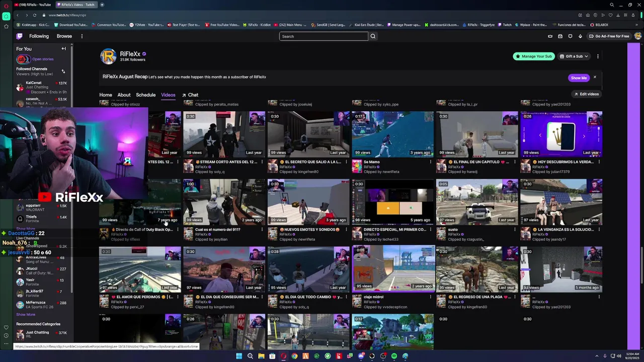Click clip title 'DIRECTO ESPECIAL, MI PRIMER CO...'
644x362 pixels.
(x=395, y=229)
